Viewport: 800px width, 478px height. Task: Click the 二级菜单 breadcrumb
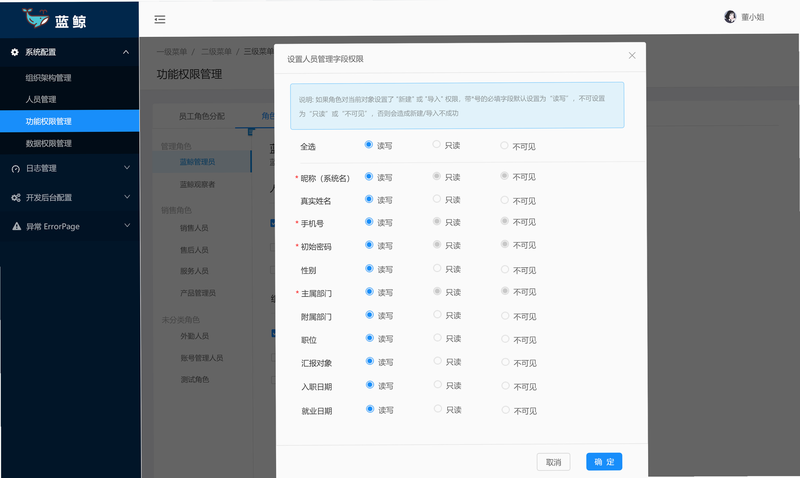coord(216,52)
